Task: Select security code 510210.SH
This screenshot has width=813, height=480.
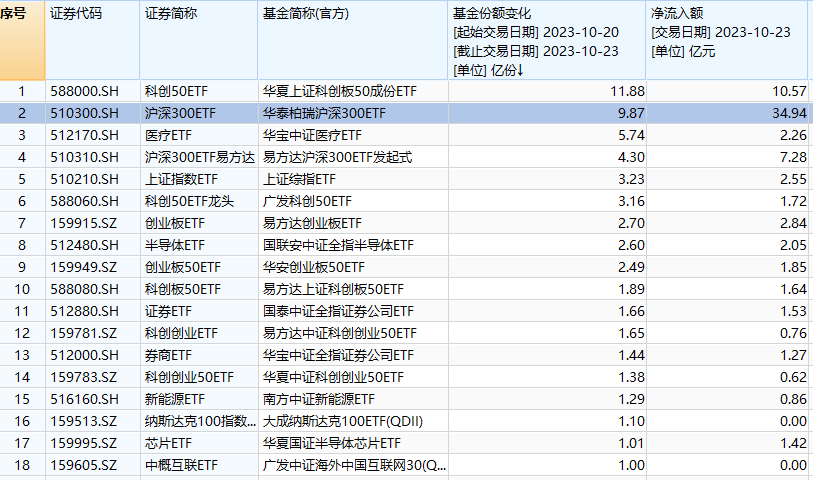Action: [x=85, y=179]
